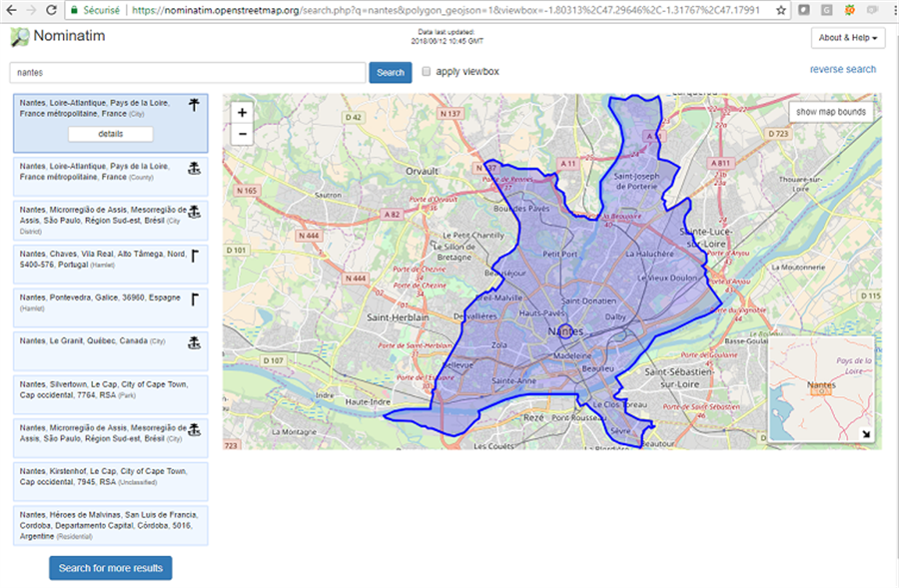Click the Saint-Herblain label on the map
899x588 pixels.
coord(398,317)
